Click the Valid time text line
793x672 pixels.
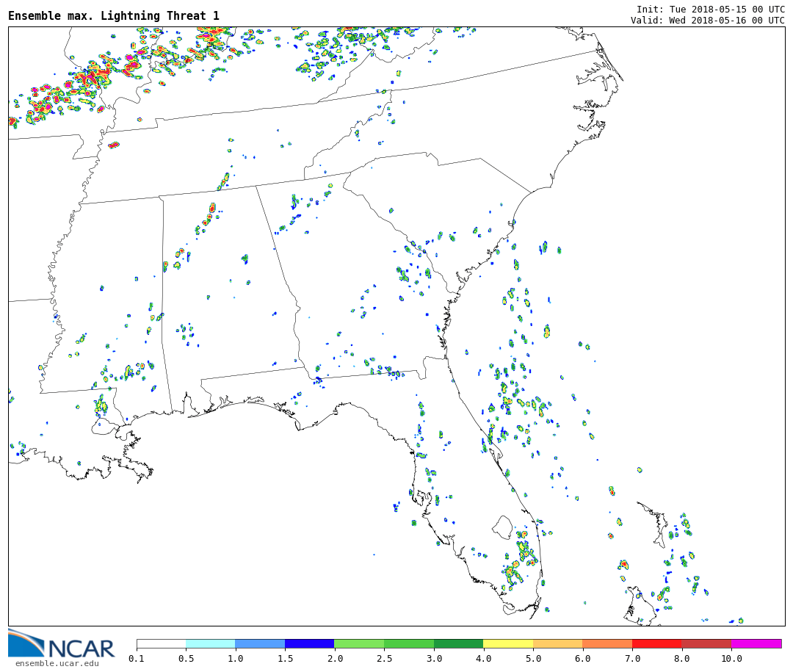(708, 21)
